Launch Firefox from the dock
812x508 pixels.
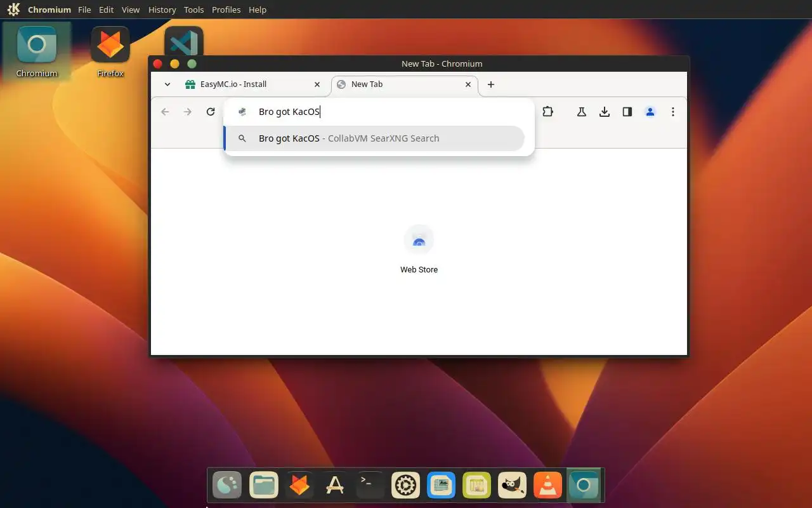299,486
